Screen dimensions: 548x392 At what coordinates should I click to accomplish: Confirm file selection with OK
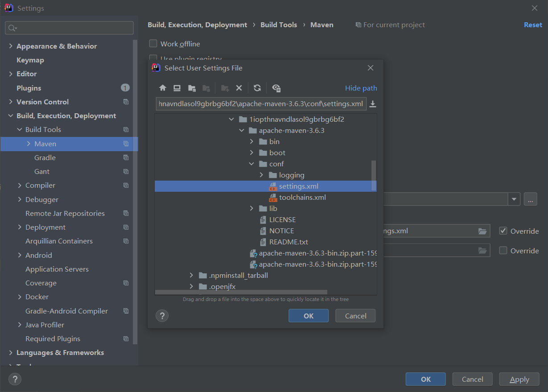309,316
